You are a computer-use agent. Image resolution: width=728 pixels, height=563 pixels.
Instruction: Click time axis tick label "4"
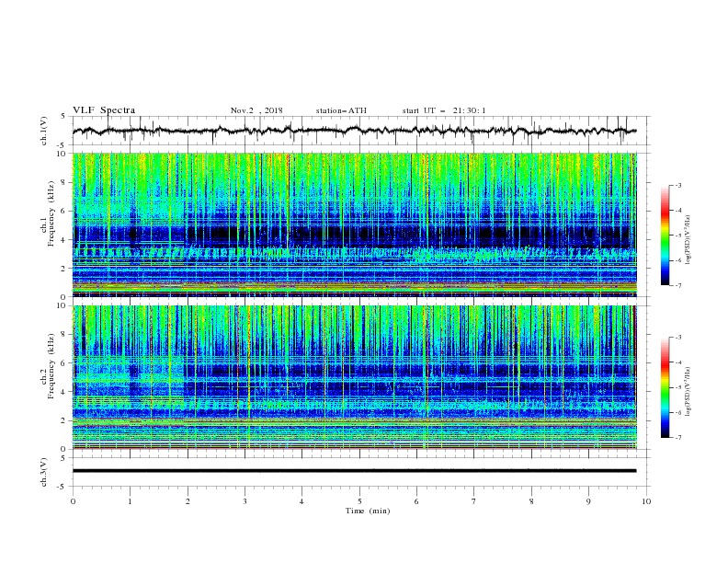pyautogui.click(x=301, y=501)
